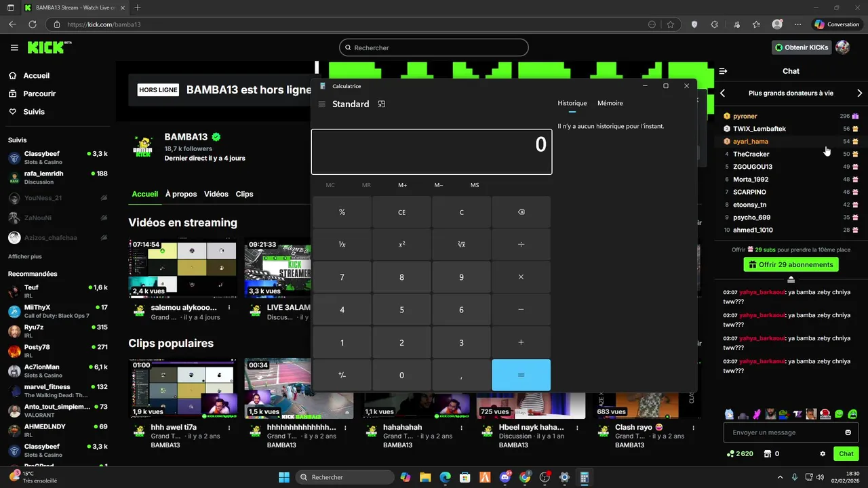Switch to the Mémoire tab in Calculator
This screenshot has height=488, width=868.
[x=610, y=103]
